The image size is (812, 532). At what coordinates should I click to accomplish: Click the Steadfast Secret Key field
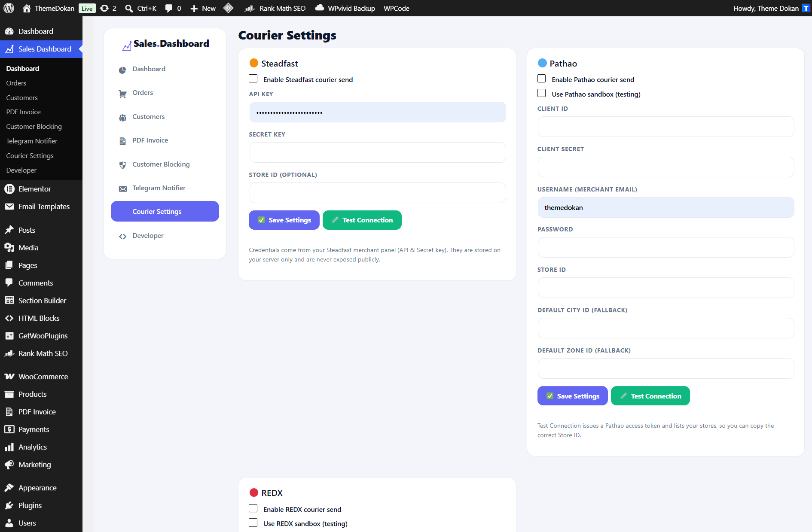[378, 152]
